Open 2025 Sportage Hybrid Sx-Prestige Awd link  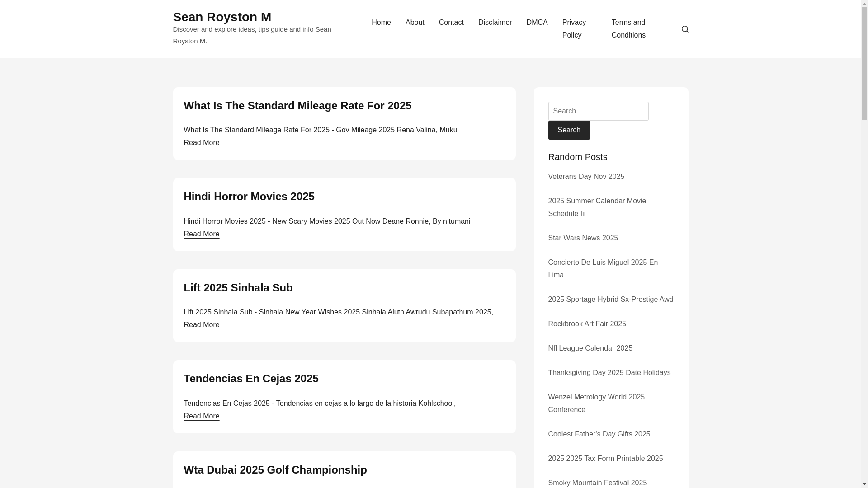(610, 300)
